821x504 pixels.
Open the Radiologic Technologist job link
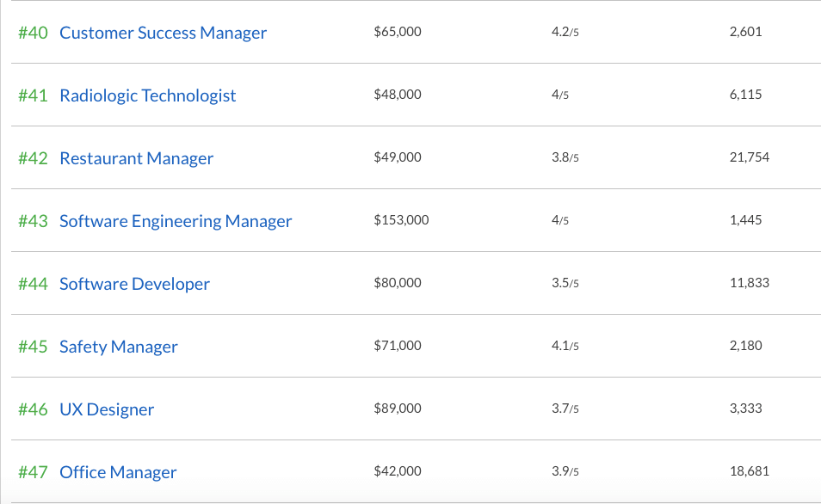point(147,95)
